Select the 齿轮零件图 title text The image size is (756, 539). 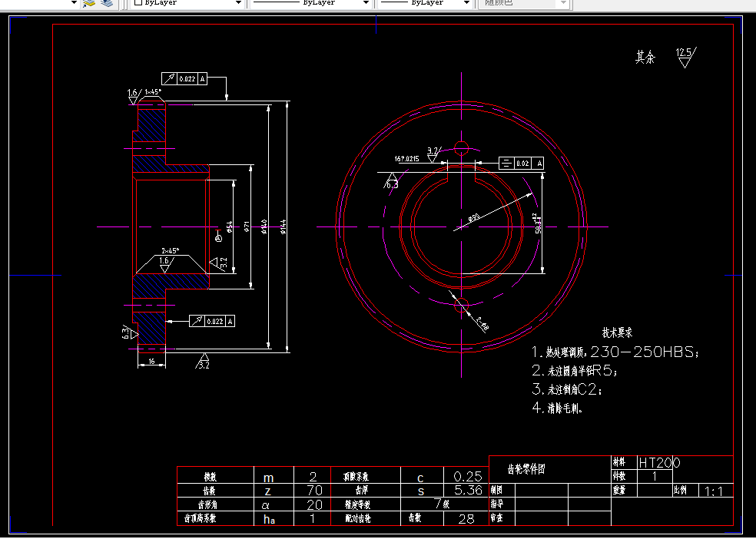pyautogui.click(x=526, y=469)
